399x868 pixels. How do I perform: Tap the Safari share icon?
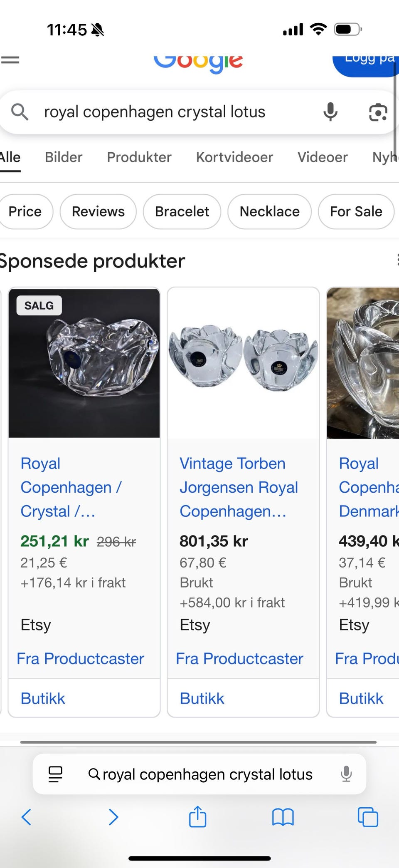click(x=197, y=816)
